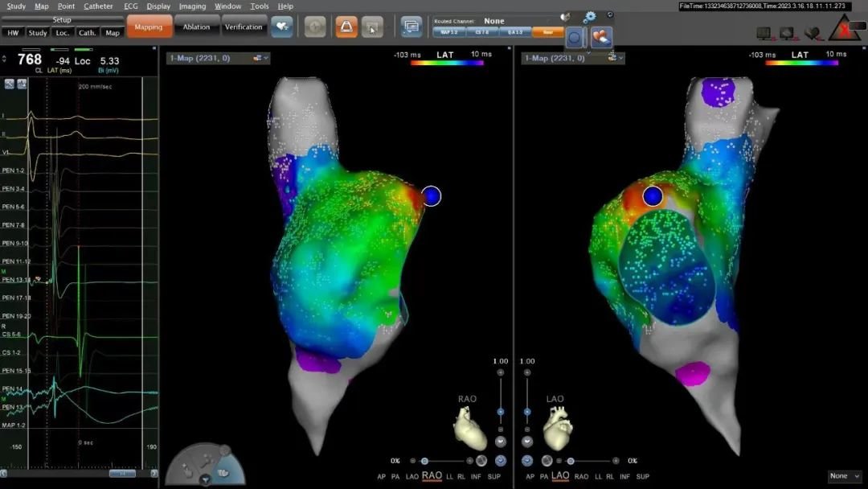Click the red X triangle status icon

(844, 30)
